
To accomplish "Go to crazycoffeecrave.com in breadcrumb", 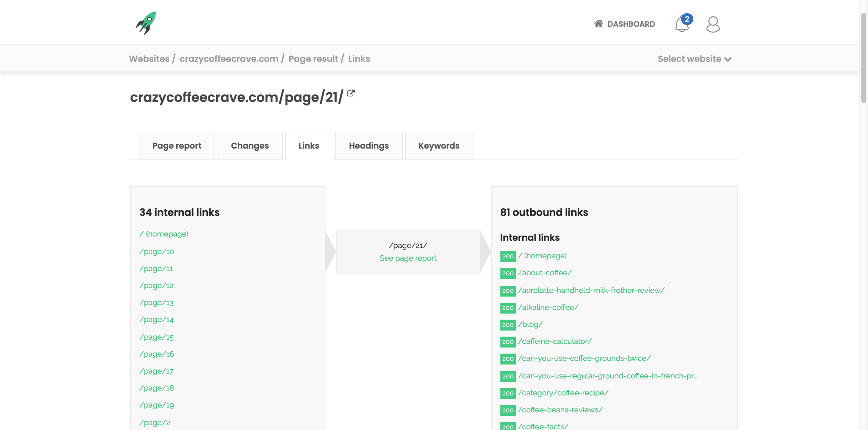I will 229,59.
